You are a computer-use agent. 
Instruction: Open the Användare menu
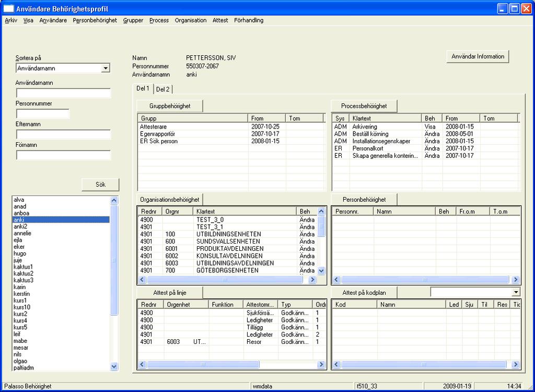click(x=53, y=20)
